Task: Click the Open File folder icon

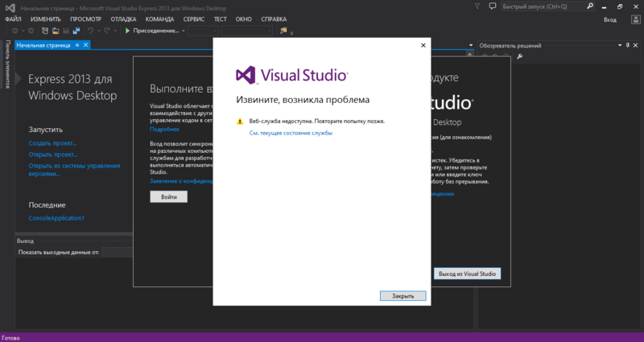Action: point(56,31)
